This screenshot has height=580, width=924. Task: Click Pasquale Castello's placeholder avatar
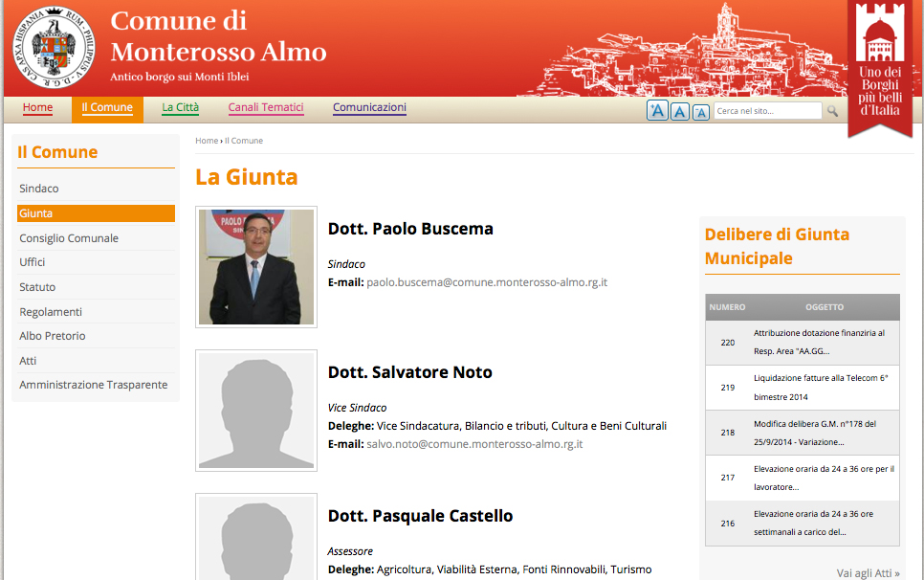point(256,537)
